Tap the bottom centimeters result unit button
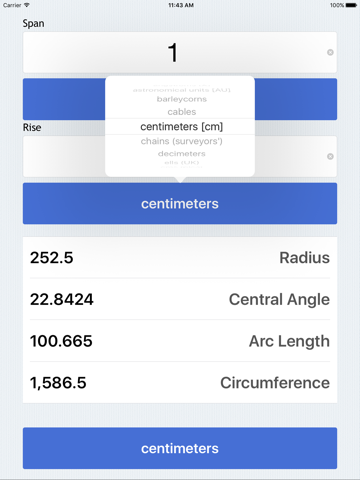360x480 pixels. (x=180, y=448)
